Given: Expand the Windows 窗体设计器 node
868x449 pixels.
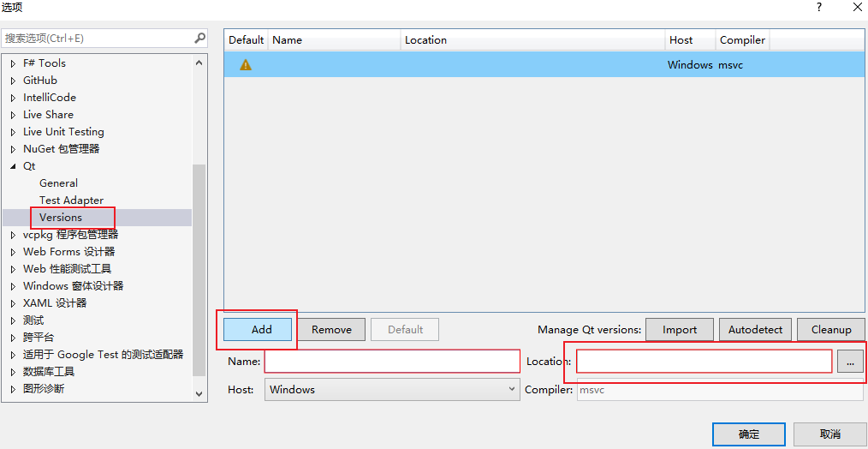Looking at the screenshot, I should coord(14,286).
